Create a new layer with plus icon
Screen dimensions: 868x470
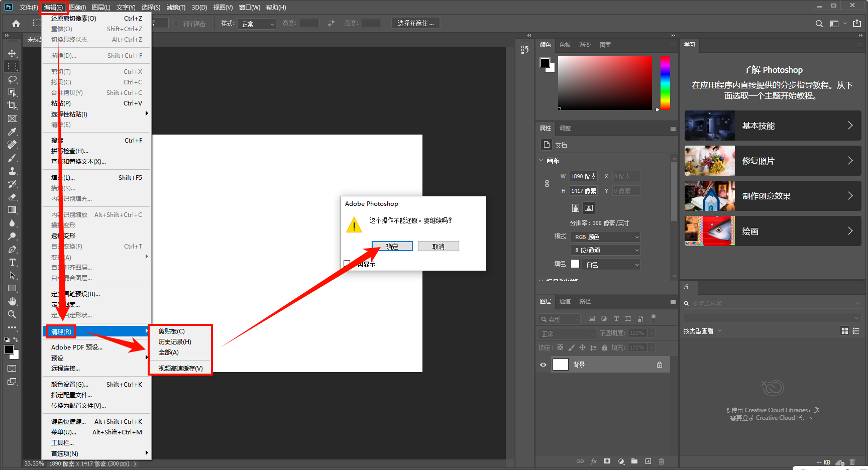[x=648, y=461]
